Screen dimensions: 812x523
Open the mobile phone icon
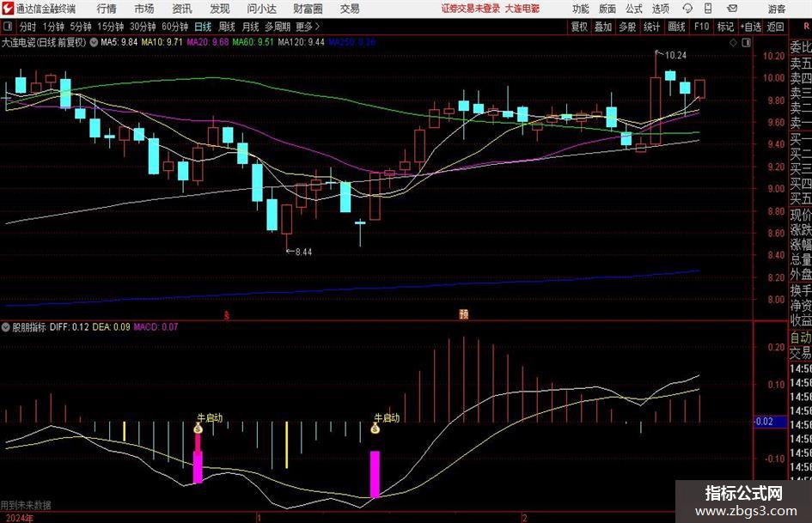708,9
